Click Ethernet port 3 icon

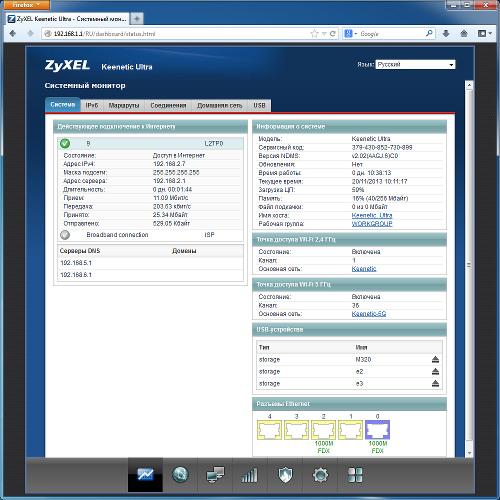point(296,430)
